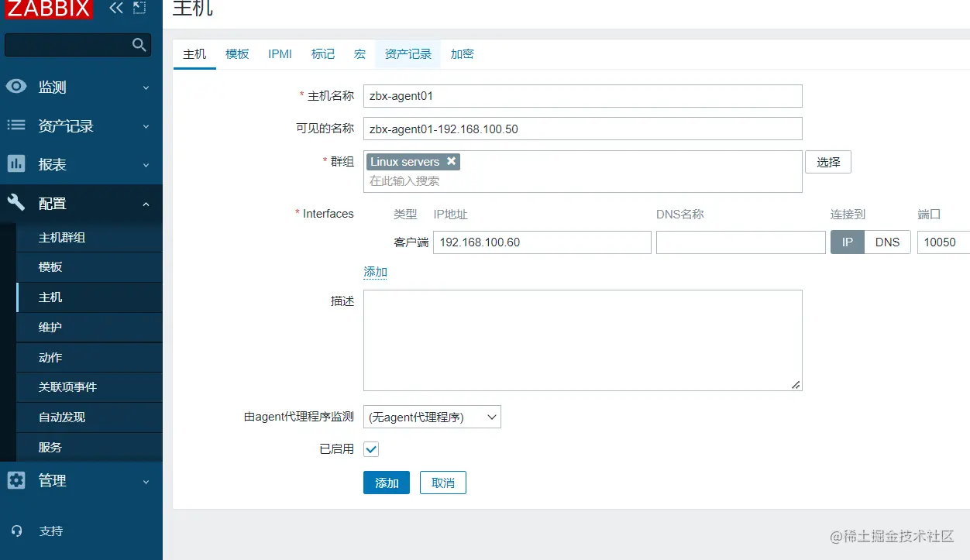Image resolution: width=970 pixels, height=560 pixels.
Task: Click the gear icon for 管理
Action: [x=16, y=480]
